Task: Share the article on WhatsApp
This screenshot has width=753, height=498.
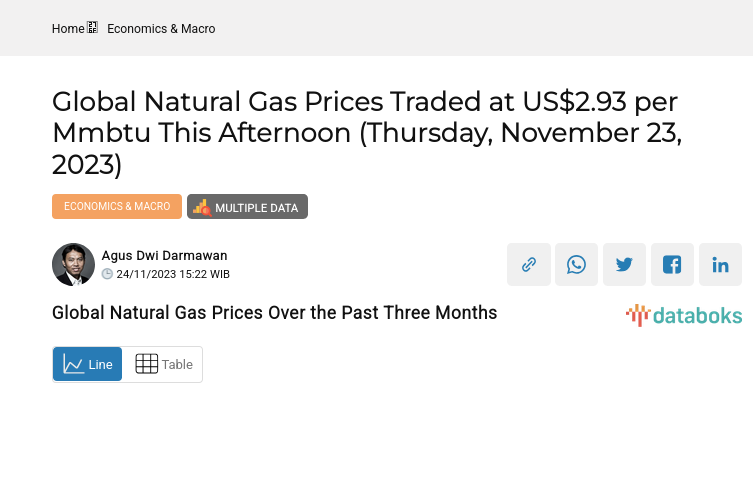Action: pyautogui.click(x=577, y=265)
